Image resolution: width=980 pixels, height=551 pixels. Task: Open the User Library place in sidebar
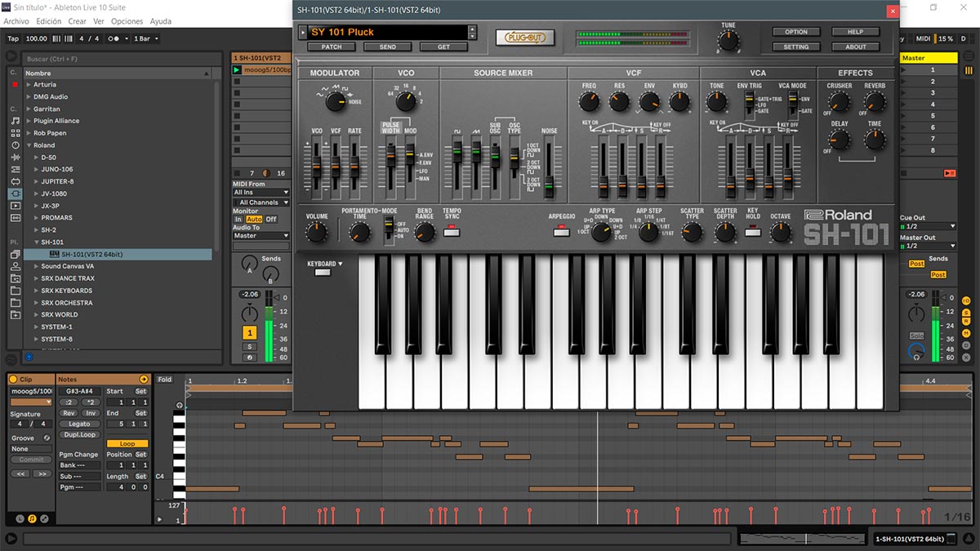click(15, 266)
